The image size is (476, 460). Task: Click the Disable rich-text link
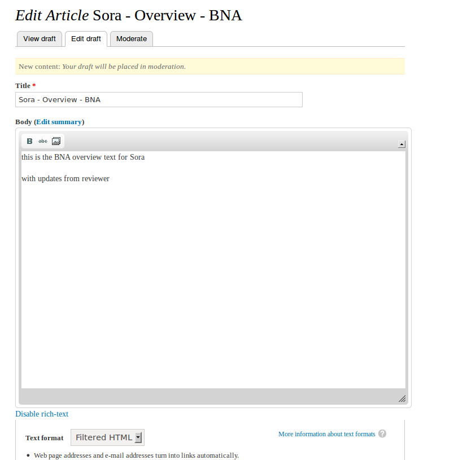[41, 414]
